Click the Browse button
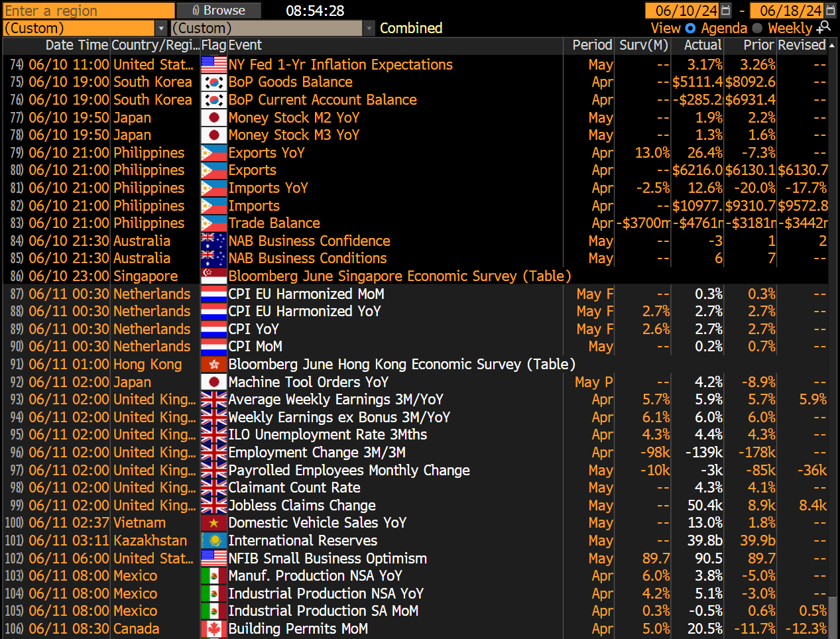 [x=219, y=11]
